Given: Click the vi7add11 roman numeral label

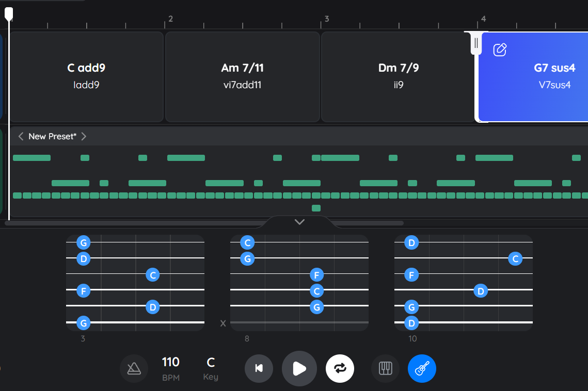Looking at the screenshot, I should [x=242, y=85].
